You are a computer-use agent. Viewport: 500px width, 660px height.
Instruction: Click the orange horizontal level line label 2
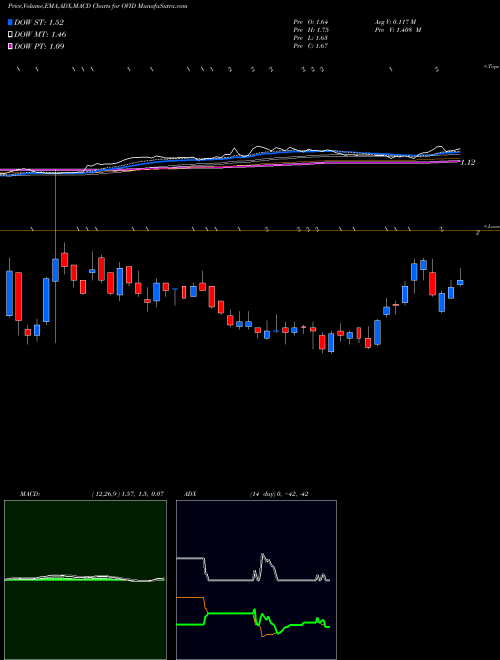[478, 232]
